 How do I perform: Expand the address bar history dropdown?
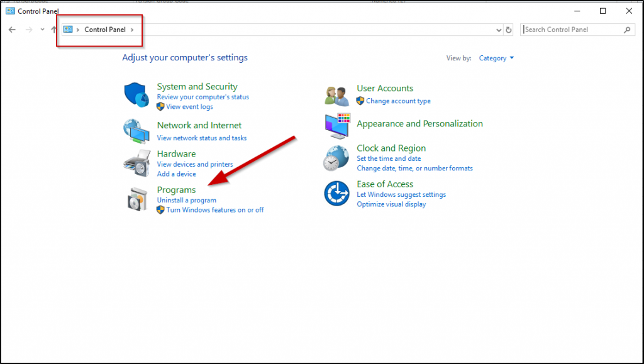coord(498,30)
